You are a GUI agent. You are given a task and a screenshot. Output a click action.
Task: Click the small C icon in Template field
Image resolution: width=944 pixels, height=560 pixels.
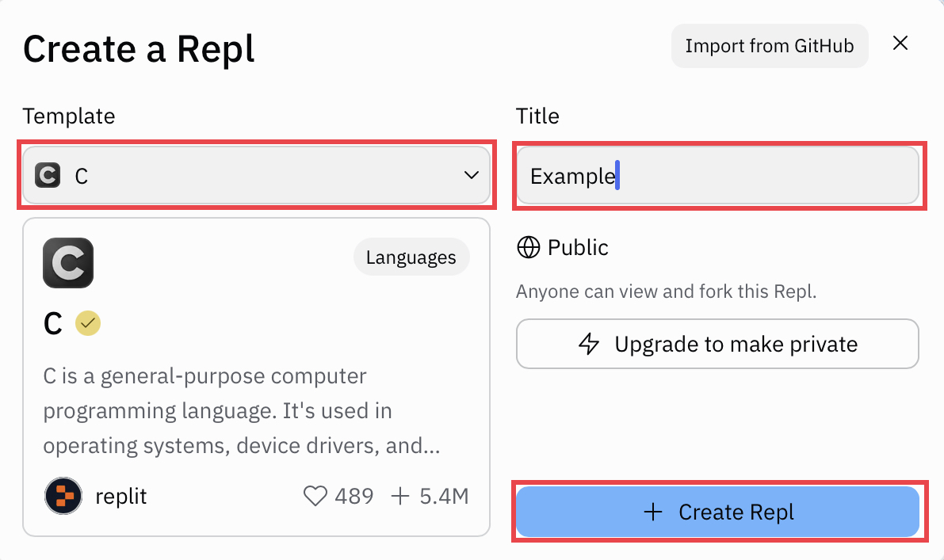(x=48, y=175)
